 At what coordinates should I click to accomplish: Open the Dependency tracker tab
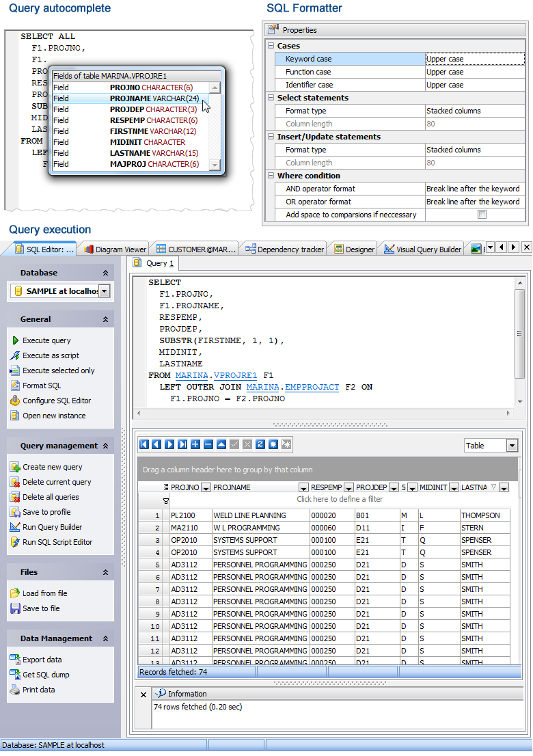284,249
